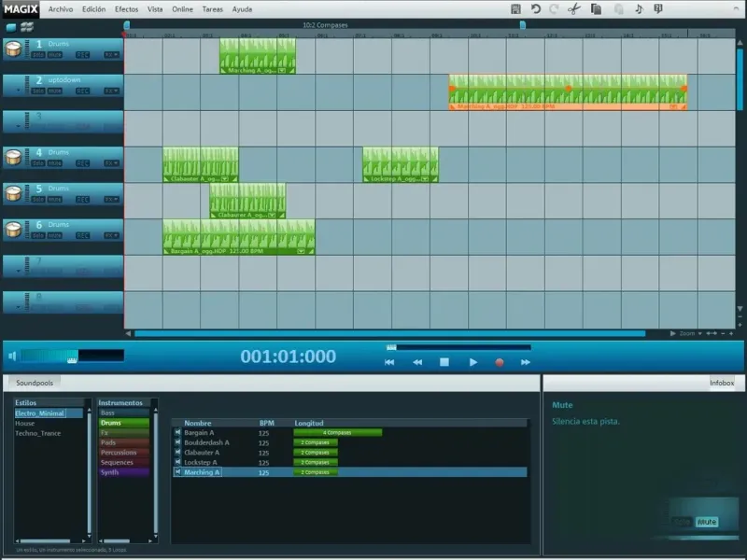Preview the Bargain A loop speaker icon
Image resolution: width=747 pixels, height=560 pixels.
[x=177, y=432]
